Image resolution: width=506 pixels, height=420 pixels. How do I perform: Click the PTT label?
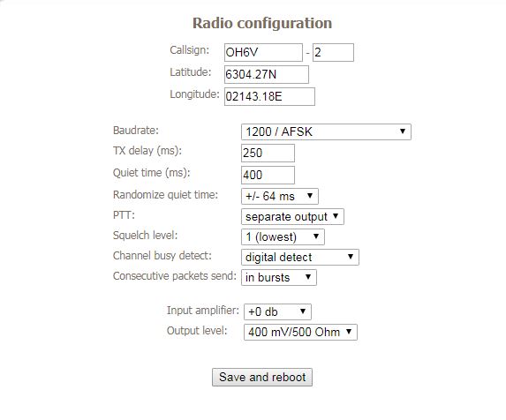124,215
